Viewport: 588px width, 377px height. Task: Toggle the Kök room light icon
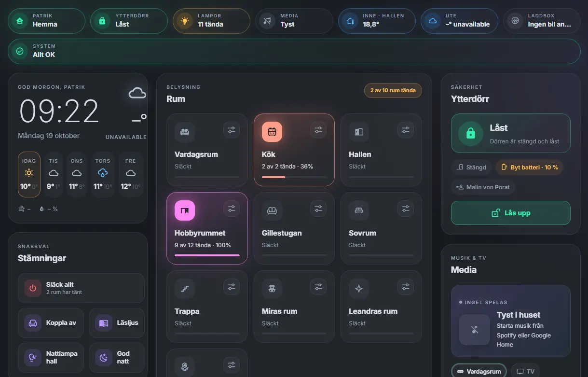[272, 132]
